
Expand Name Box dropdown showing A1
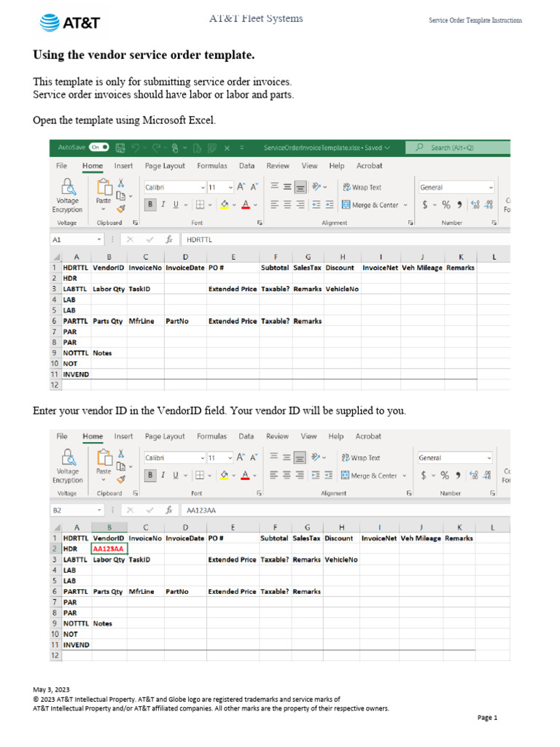(99, 239)
